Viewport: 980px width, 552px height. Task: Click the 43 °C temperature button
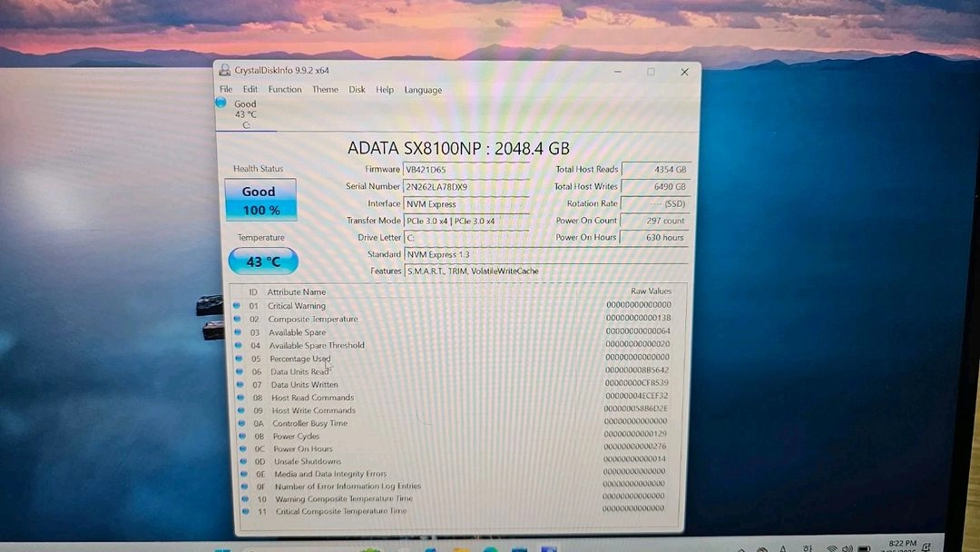point(263,261)
